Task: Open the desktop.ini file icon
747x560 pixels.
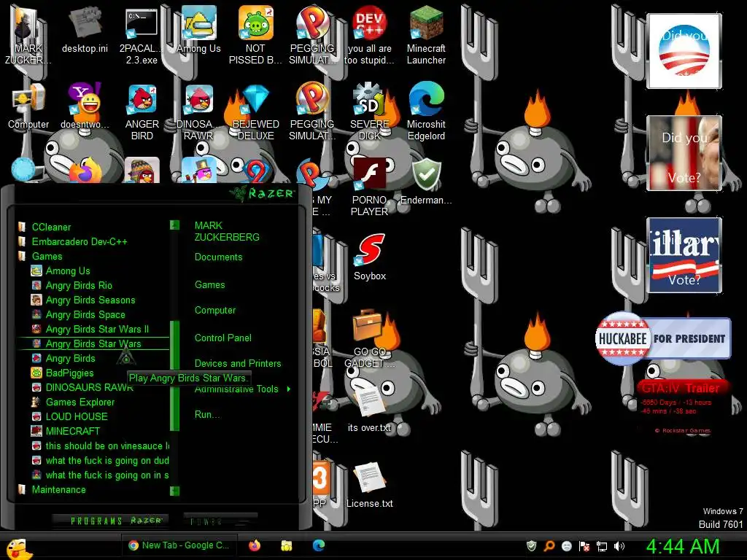Action: [x=85, y=29]
